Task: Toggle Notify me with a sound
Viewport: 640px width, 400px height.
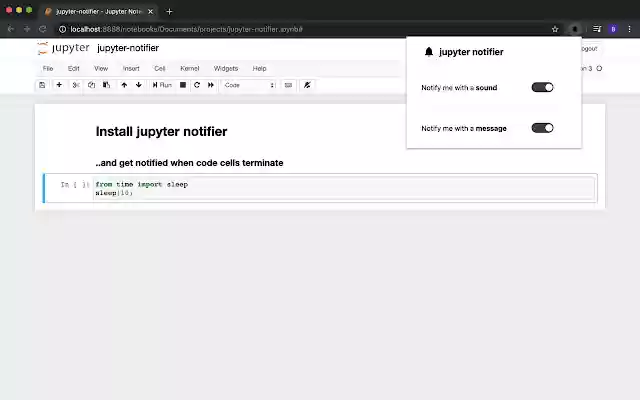Action: 542,87
